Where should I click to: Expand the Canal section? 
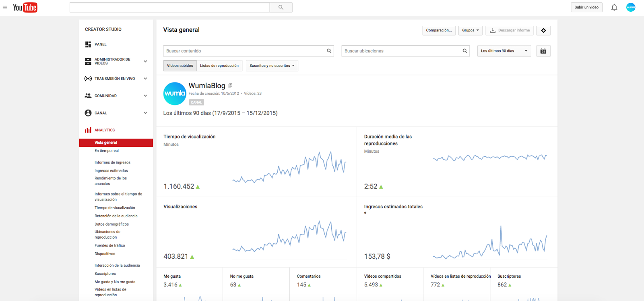coord(145,113)
